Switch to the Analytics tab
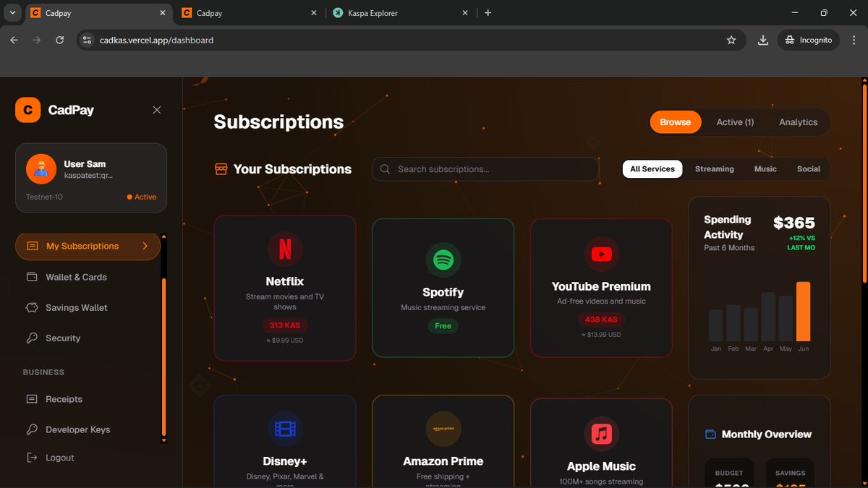The width and height of the screenshot is (868, 488). (x=799, y=122)
